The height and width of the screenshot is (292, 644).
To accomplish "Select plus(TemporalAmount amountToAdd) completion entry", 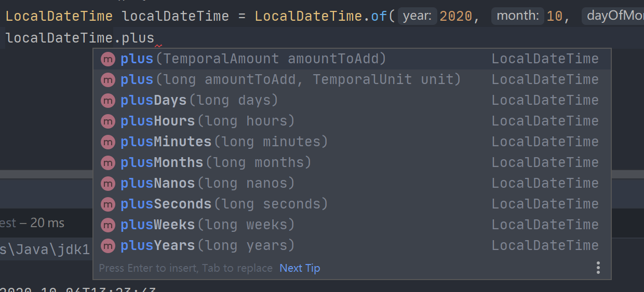I will [x=352, y=59].
